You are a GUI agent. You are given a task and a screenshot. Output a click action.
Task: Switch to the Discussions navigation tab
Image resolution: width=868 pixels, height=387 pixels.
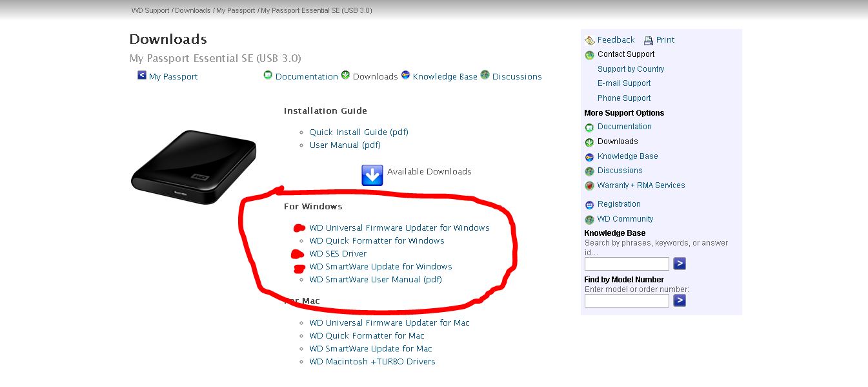pos(517,76)
